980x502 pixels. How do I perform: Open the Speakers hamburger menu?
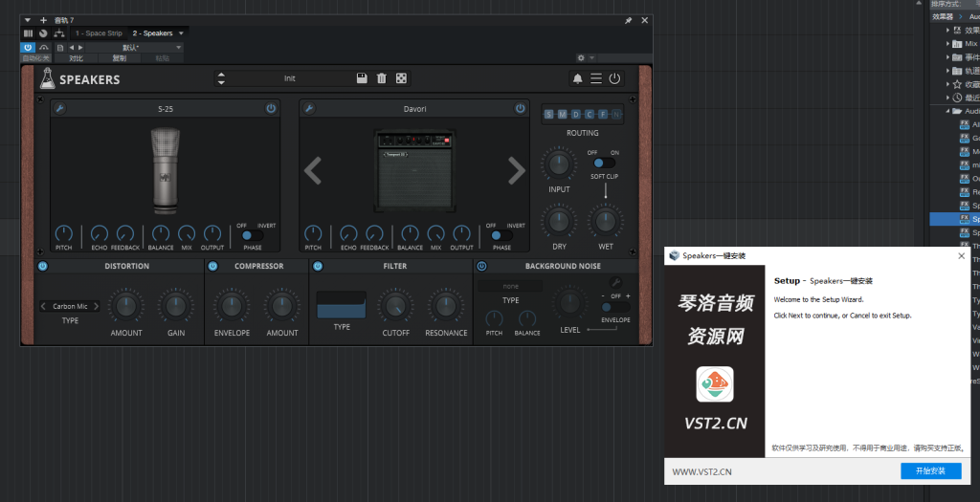596,78
